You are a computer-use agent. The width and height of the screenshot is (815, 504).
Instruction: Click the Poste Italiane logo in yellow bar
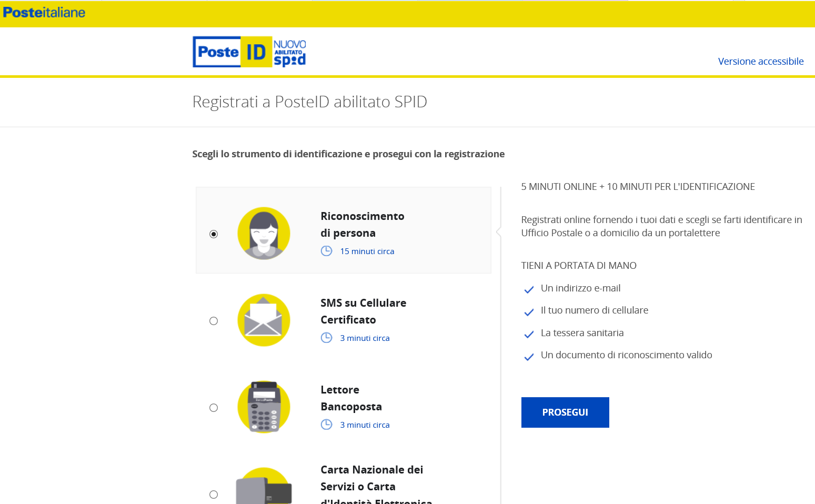coord(44,13)
